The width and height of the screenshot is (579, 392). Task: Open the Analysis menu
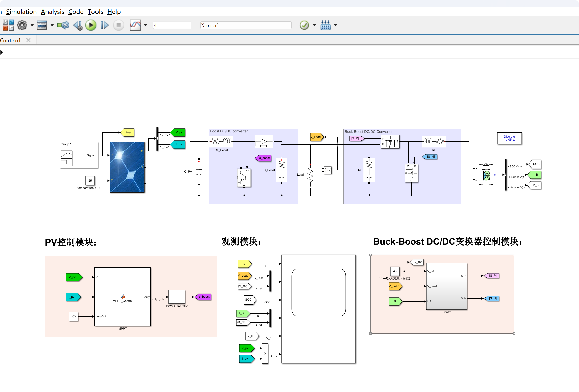[x=53, y=12]
